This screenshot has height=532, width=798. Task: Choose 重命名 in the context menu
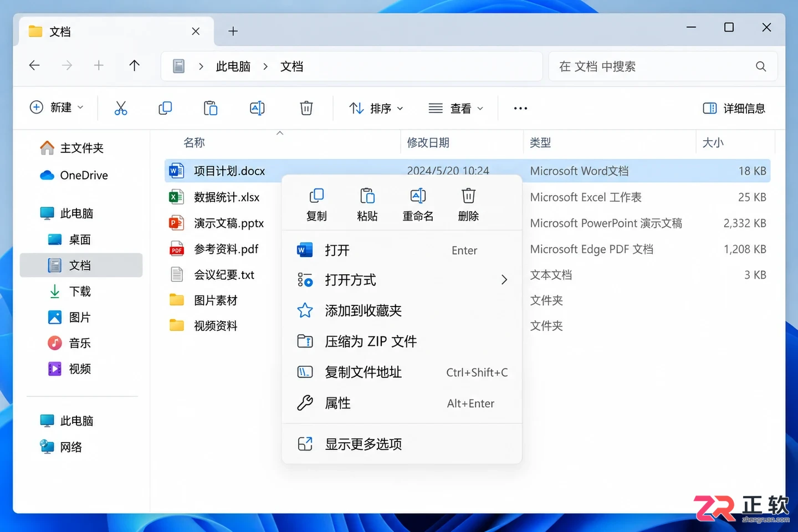pos(418,205)
